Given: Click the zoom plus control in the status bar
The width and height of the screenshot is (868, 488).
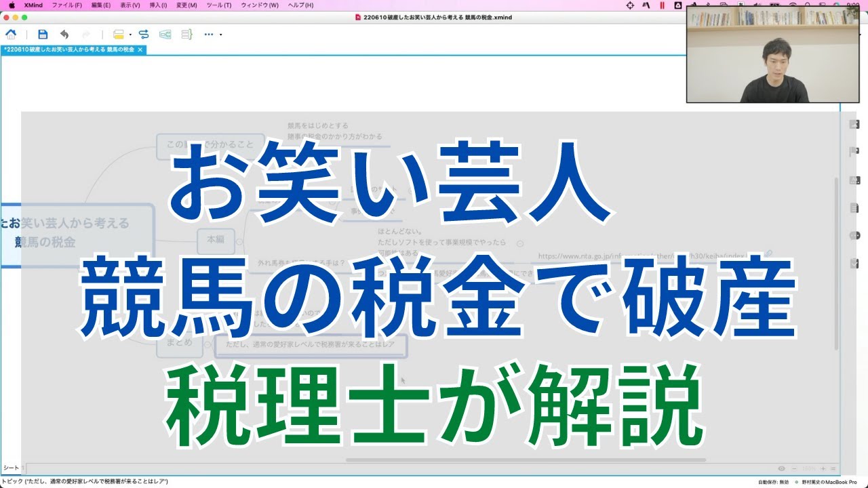Looking at the screenshot, I should tap(823, 468).
